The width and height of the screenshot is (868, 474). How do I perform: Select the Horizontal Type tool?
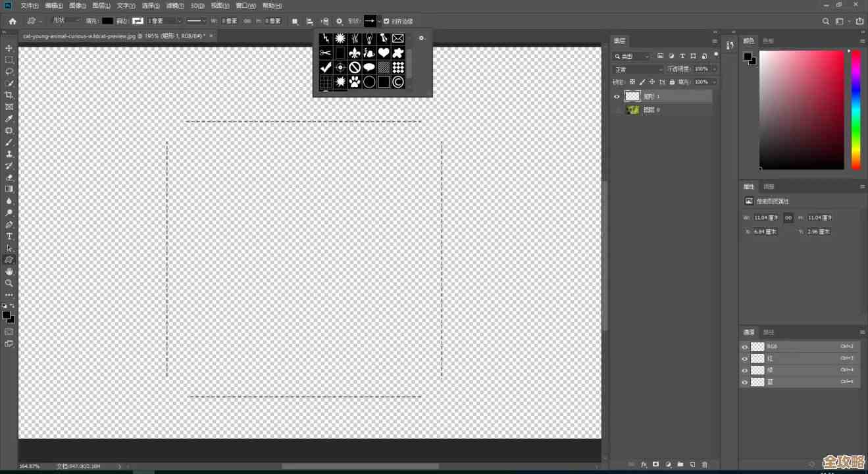[x=9, y=236]
